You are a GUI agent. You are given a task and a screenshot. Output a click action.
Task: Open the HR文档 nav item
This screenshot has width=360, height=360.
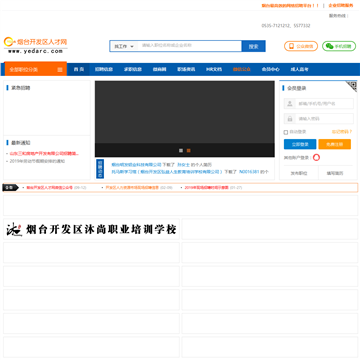pos(214,69)
